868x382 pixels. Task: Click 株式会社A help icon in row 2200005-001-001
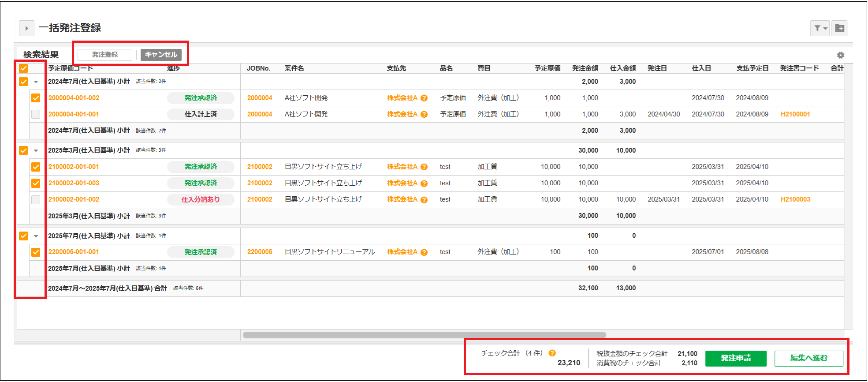424,252
